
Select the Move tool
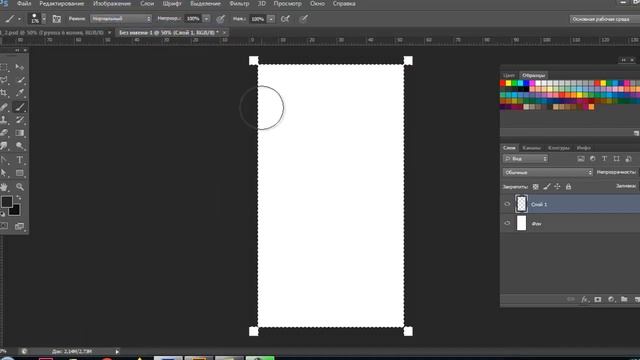coord(20,67)
